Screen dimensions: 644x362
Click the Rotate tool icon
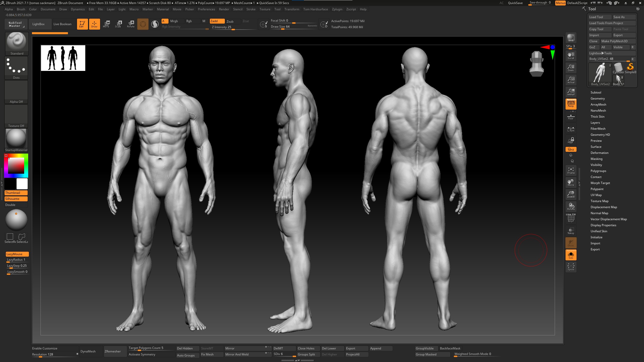pyautogui.click(x=131, y=24)
